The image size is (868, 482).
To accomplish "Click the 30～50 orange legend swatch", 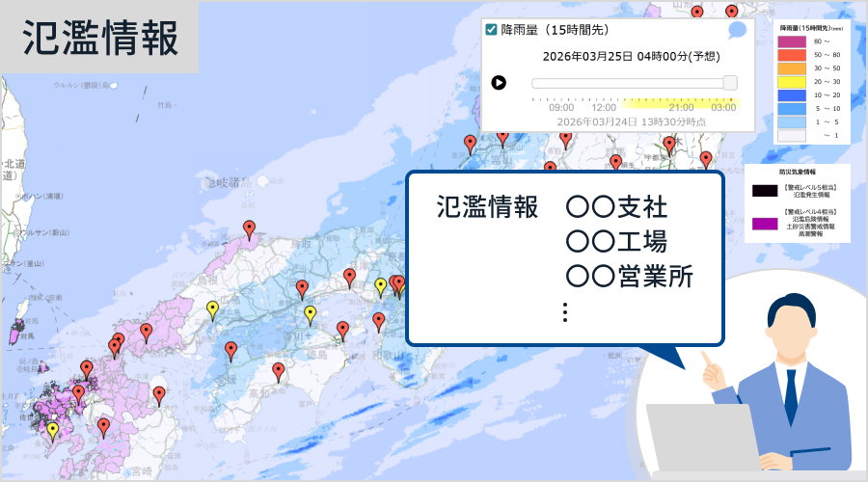I will tap(792, 68).
